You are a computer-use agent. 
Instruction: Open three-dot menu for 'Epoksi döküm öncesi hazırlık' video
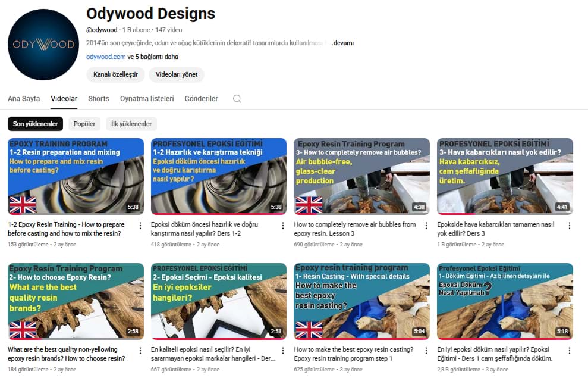tap(283, 225)
